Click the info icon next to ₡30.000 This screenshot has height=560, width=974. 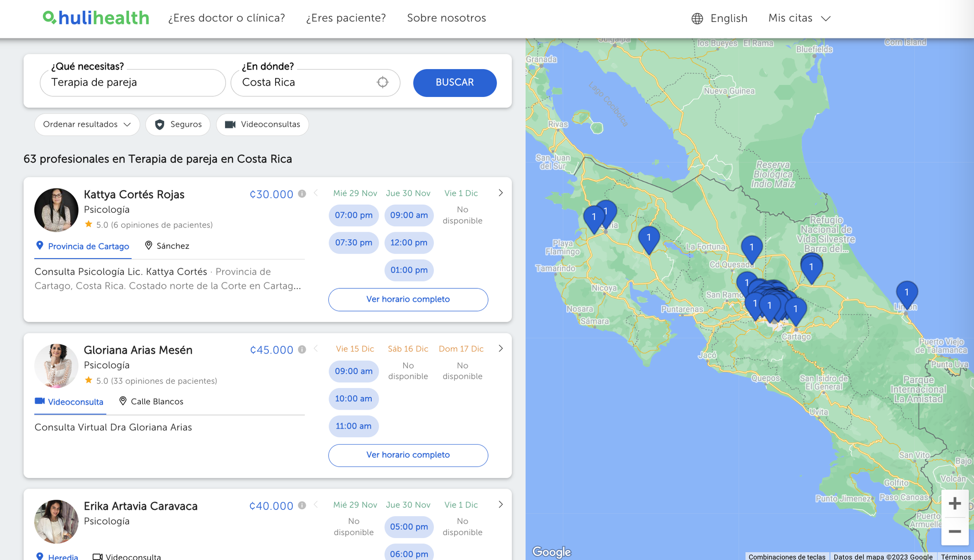point(302,194)
